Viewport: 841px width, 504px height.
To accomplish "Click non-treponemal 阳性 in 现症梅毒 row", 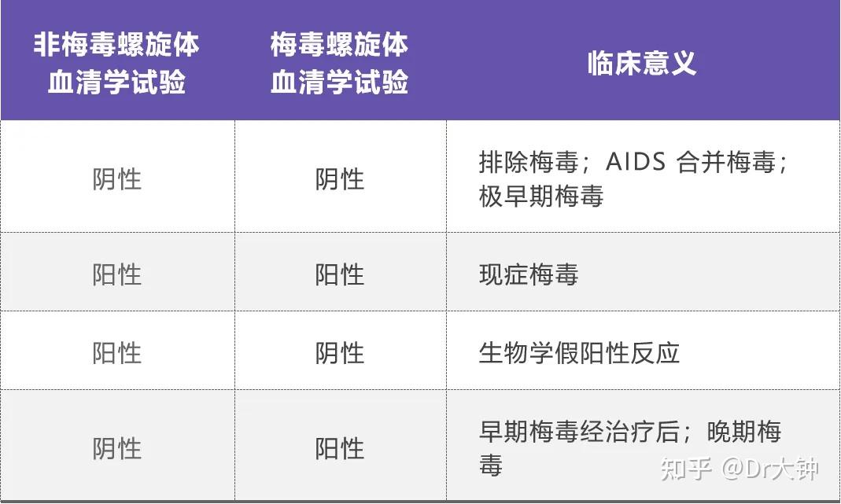I will (x=116, y=274).
